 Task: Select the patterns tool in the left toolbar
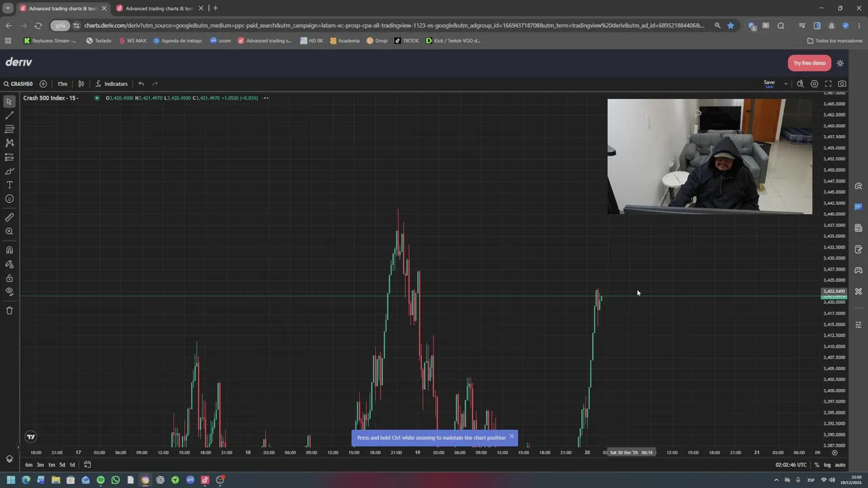pos(9,143)
